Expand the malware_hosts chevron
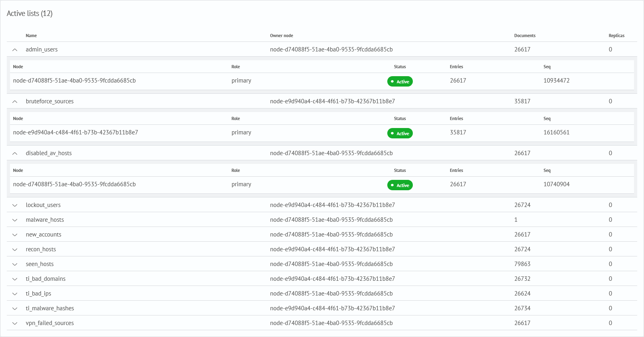Screen dimensions: 644x337 tap(15, 220)
